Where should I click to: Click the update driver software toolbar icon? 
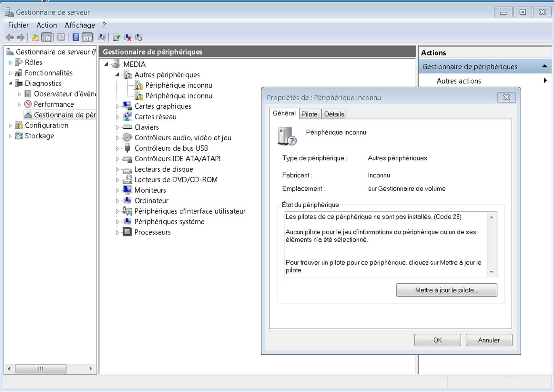(x=116, y=37)
